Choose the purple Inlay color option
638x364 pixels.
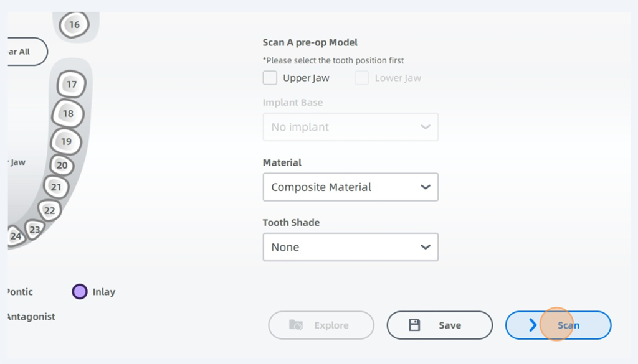(x=80, y=291)
